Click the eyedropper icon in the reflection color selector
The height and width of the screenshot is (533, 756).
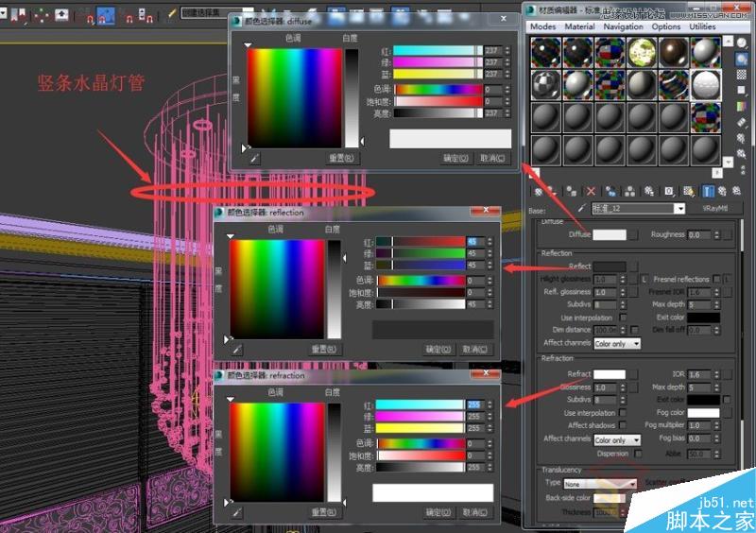(x=237, y=350)
